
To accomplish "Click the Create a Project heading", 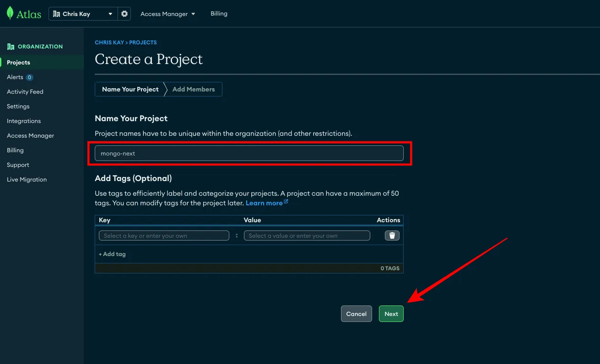I will click(x=149, y=59).
